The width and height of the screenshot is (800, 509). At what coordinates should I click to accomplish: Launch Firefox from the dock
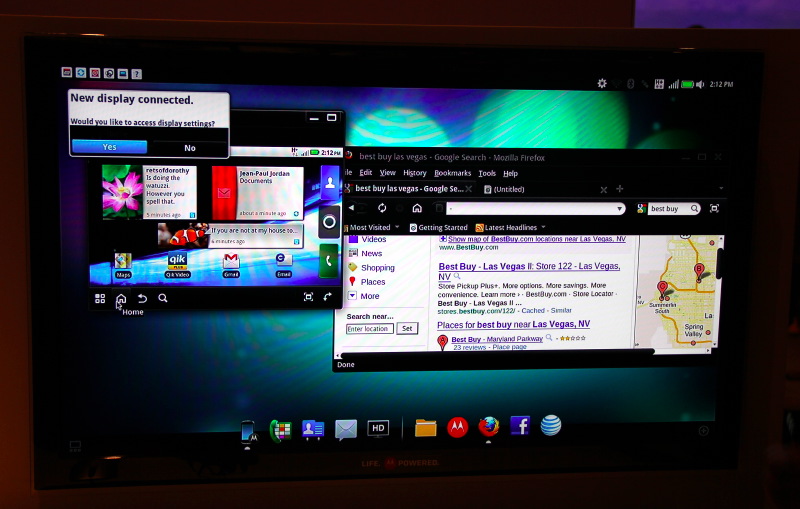click(489, 426)
